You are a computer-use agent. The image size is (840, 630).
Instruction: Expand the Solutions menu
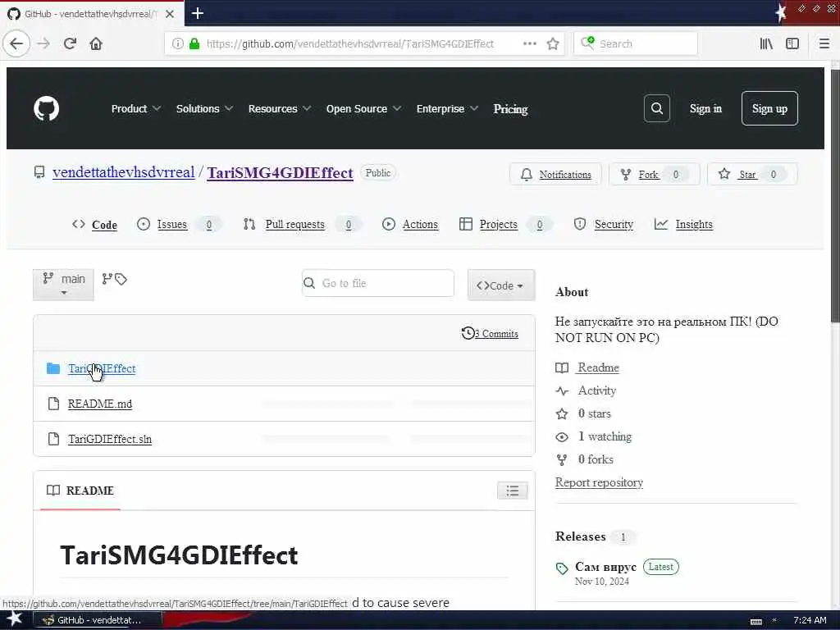click(x=204, y=109)
